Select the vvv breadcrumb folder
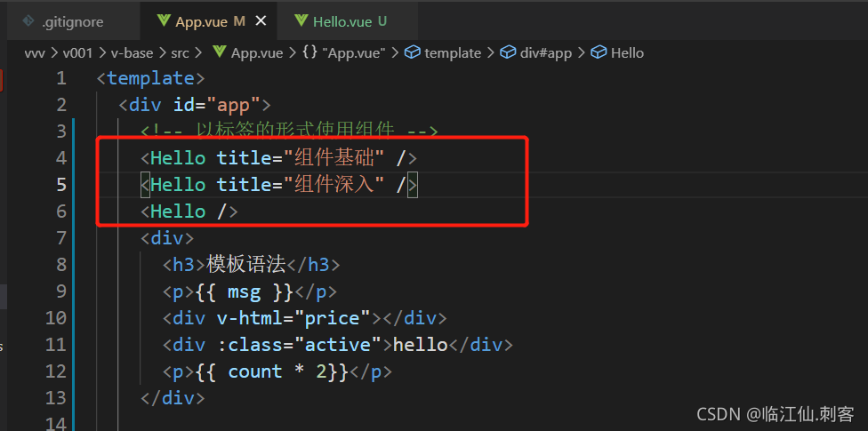Image resolution: width=868 pixels, height=431 pixels. tap(35, 53)
